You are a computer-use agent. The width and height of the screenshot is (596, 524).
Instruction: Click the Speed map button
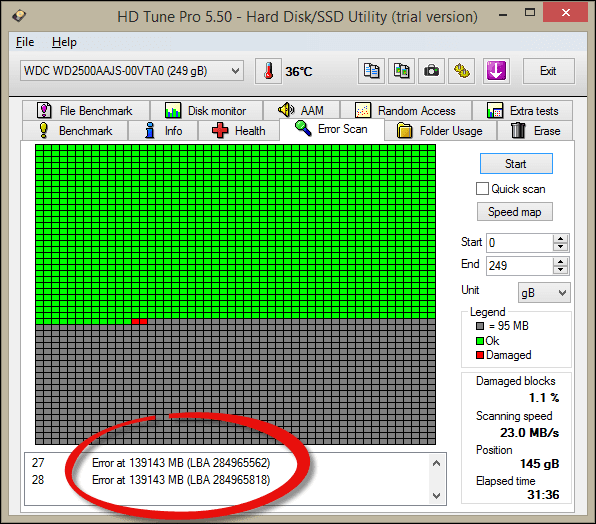515,212
